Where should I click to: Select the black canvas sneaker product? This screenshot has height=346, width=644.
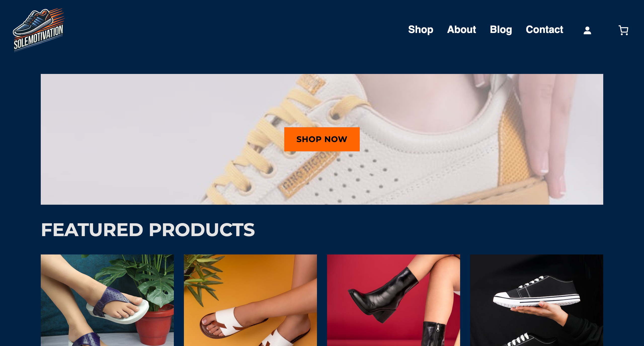click(537, 300)
